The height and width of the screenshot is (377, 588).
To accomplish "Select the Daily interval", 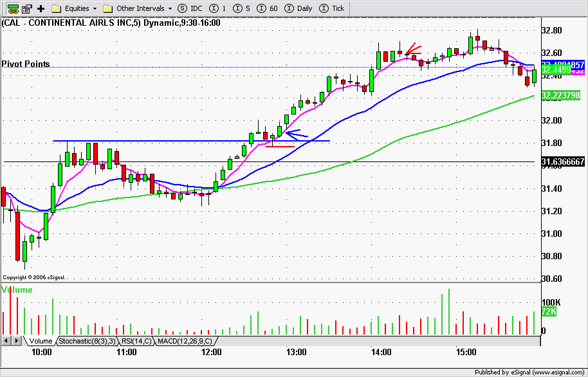I will pos(299,8).
